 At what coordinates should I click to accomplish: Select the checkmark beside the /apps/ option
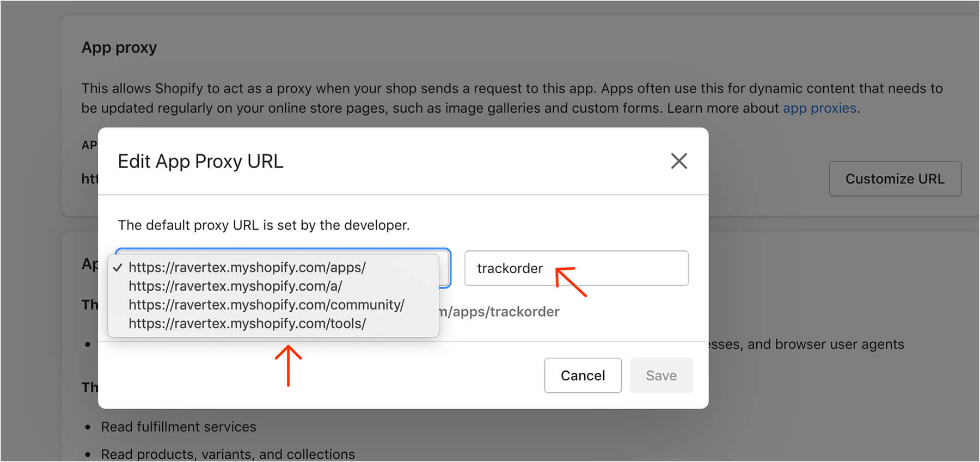click(118, 268)
